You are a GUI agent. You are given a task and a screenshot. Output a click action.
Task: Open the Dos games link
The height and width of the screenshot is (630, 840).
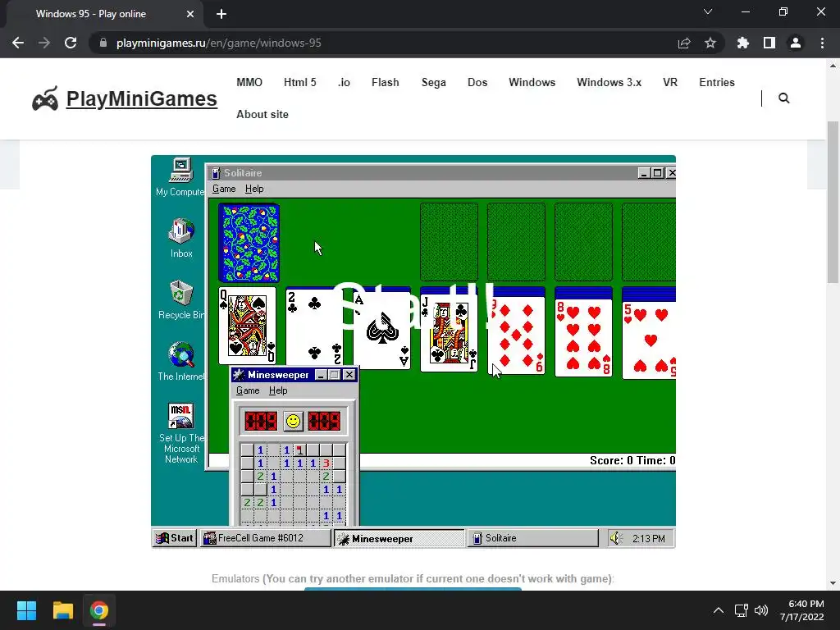point(477,83)
